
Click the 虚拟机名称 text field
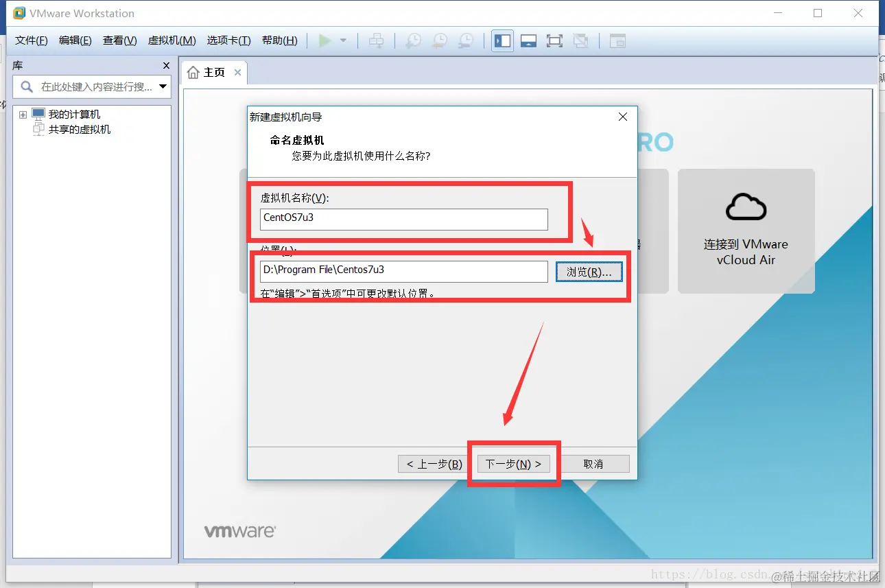(404, 219)
